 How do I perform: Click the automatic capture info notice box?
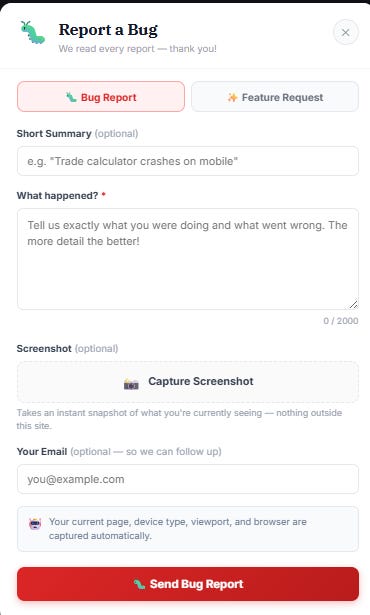[x=188, y=529]
